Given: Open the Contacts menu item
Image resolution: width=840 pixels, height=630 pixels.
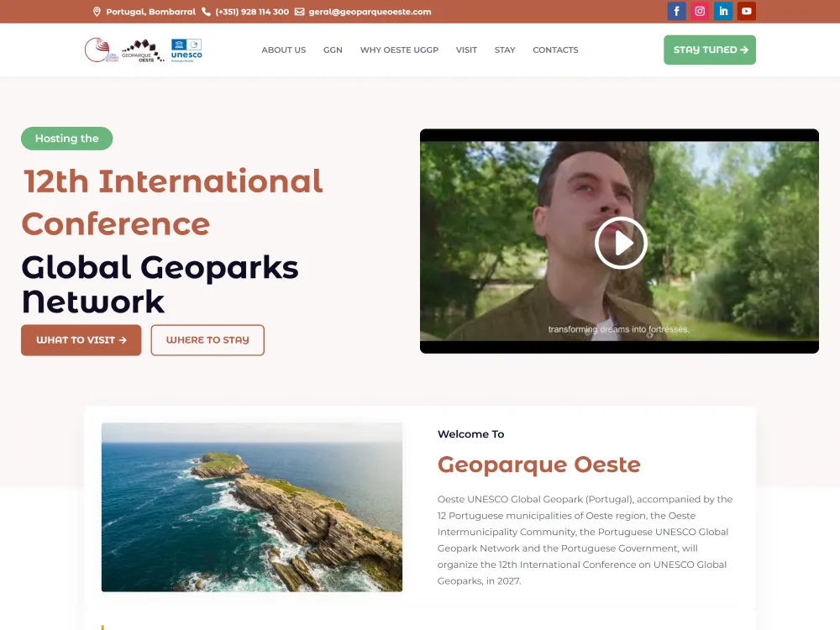Looking at the screenshot, I should 555,50.
